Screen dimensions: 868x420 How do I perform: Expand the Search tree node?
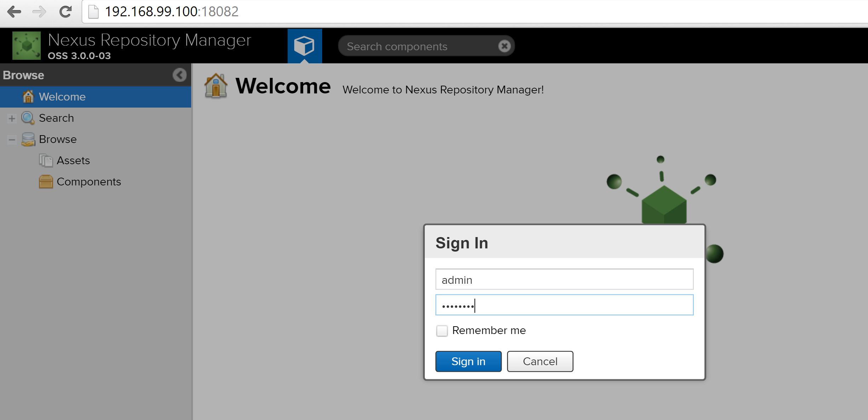coord(12,118)
